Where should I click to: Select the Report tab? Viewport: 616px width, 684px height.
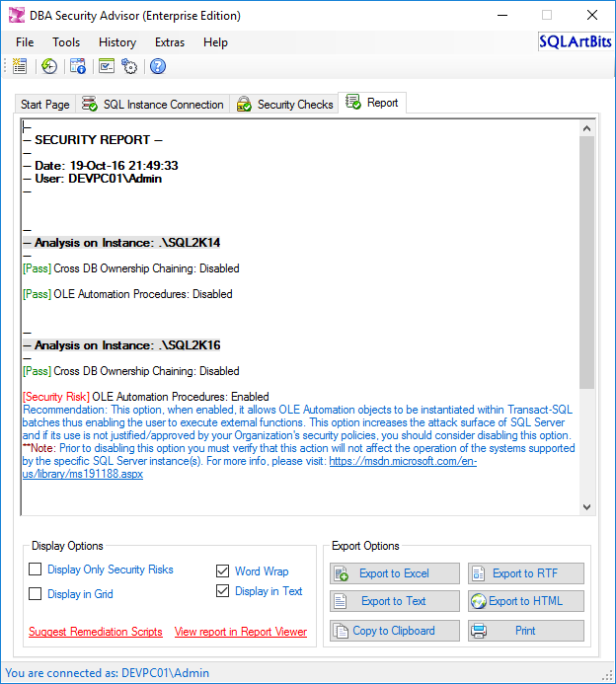click(372, 103)
